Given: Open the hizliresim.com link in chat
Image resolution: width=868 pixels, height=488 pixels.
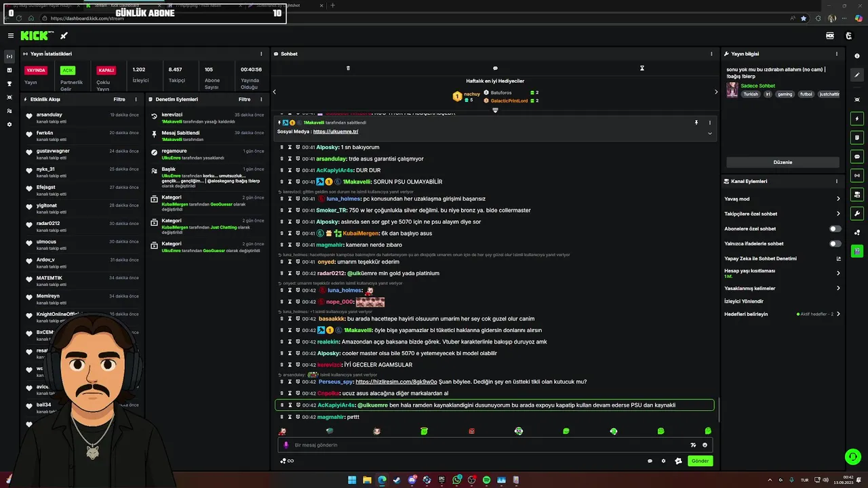Looking at the screenshot, I should 396,382.
